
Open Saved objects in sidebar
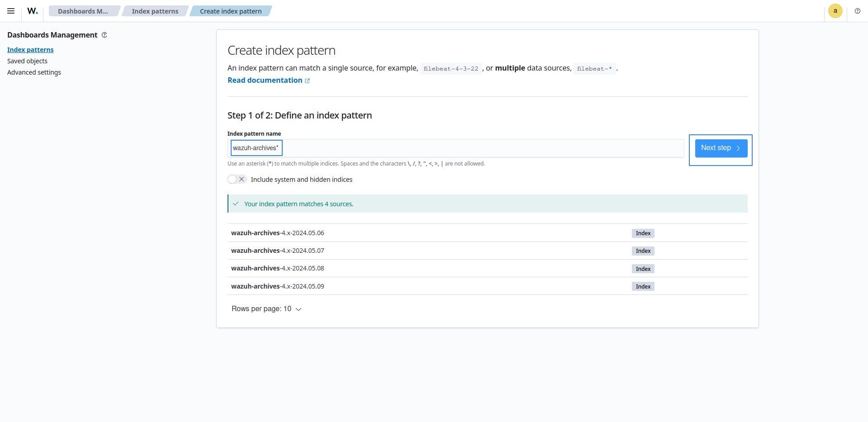point(27,61)
